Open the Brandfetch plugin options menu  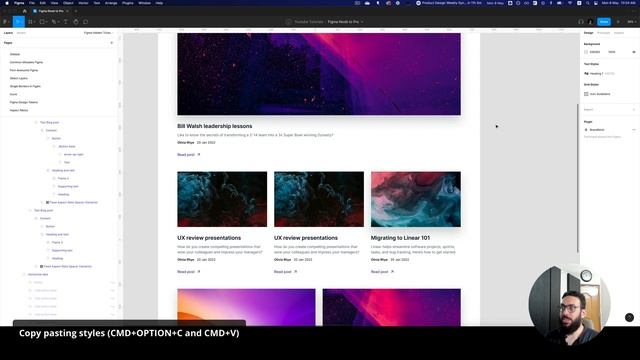[x=634, y=129]
